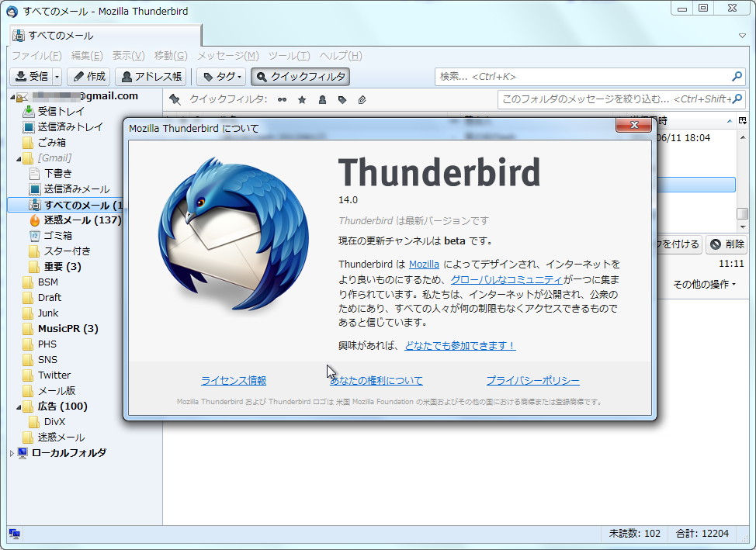This screenshot has width=756, height=550.
Task: Filter messages with attachments via paperclip icon
Action: (362, 99)
